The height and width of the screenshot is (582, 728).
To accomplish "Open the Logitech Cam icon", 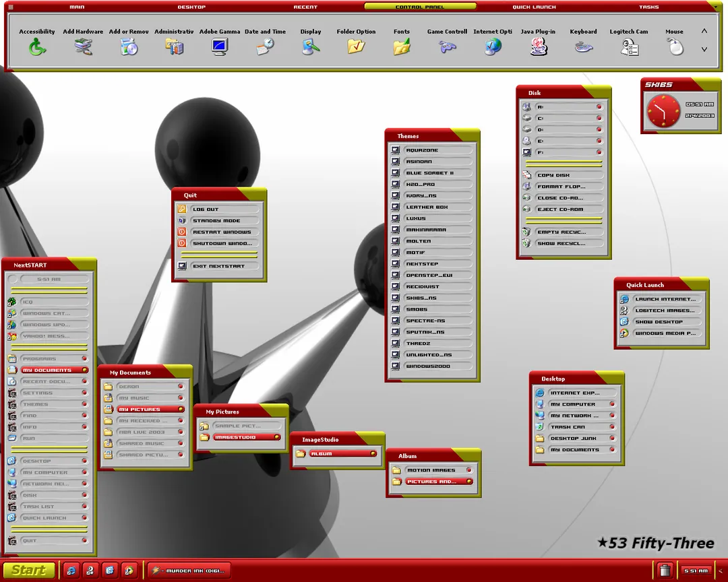I will tap(629, 47).
